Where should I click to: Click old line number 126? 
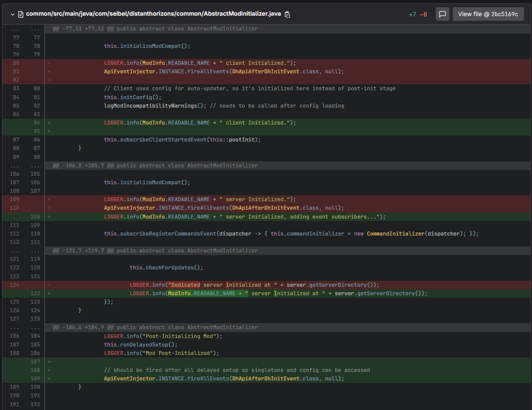14,310
